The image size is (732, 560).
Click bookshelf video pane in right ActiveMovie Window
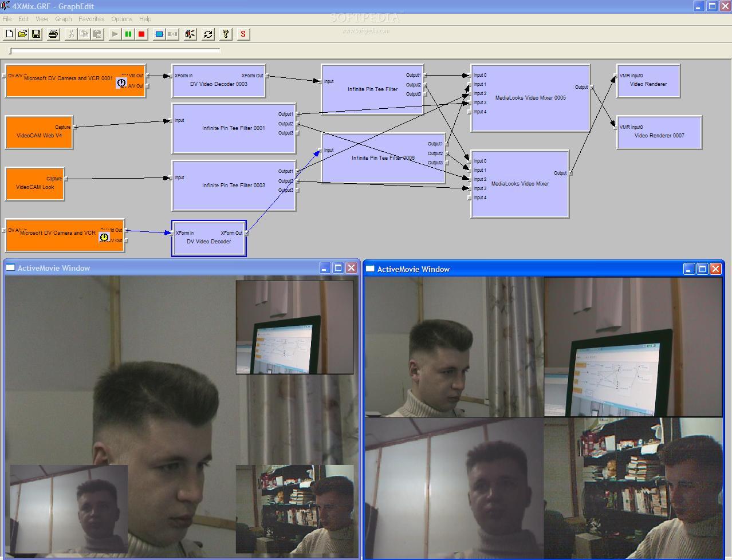[633, 488]
